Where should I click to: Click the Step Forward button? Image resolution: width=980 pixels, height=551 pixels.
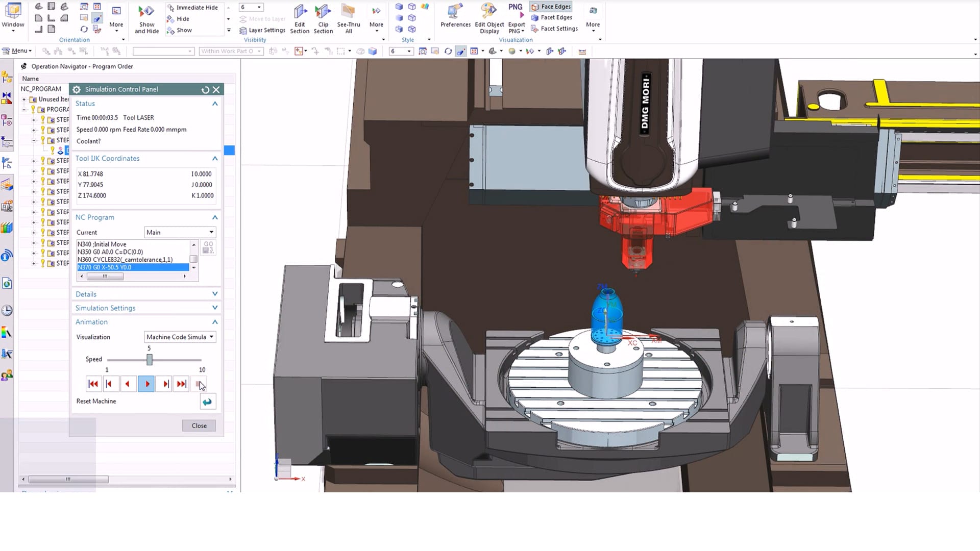tap(165, 384)
